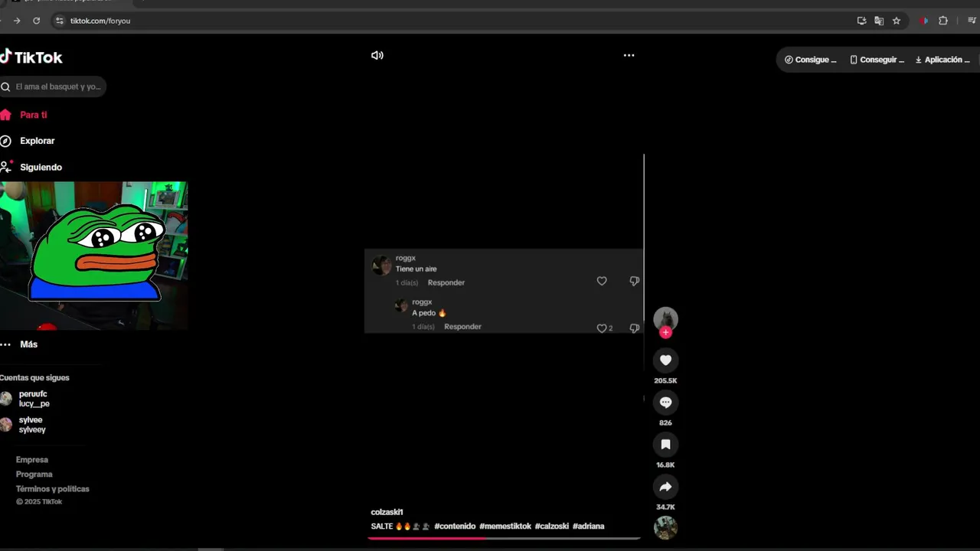Open the colzaski1 username below video

387,512
